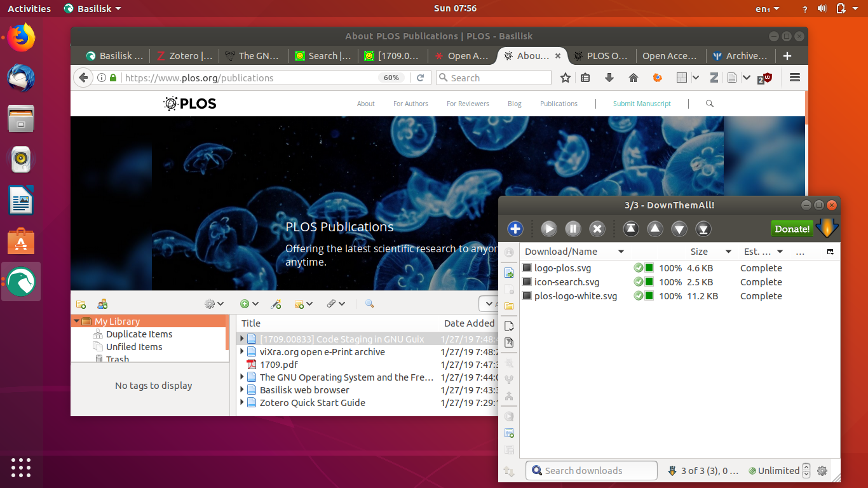Open the uBlock shield icon in toolbar

764,78
